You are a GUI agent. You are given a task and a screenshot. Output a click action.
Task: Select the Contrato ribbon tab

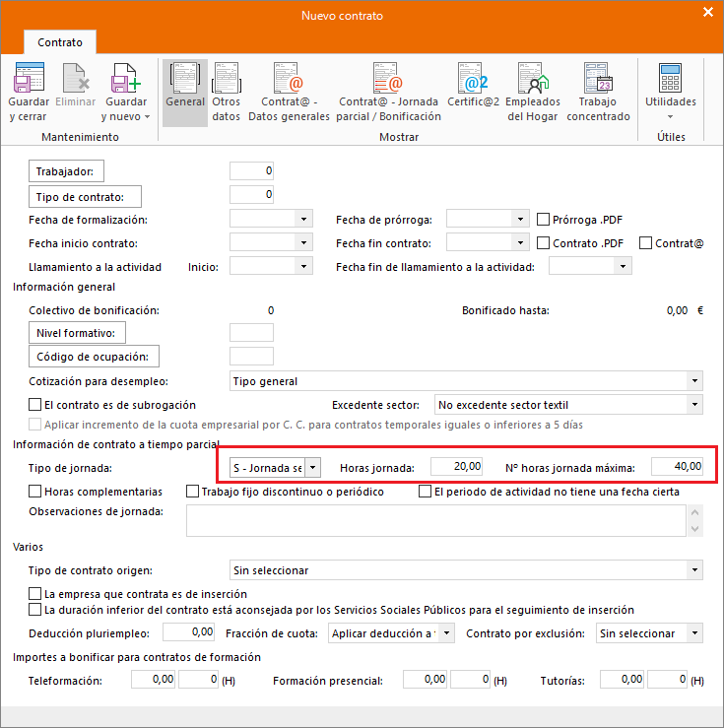click(59, 42)
